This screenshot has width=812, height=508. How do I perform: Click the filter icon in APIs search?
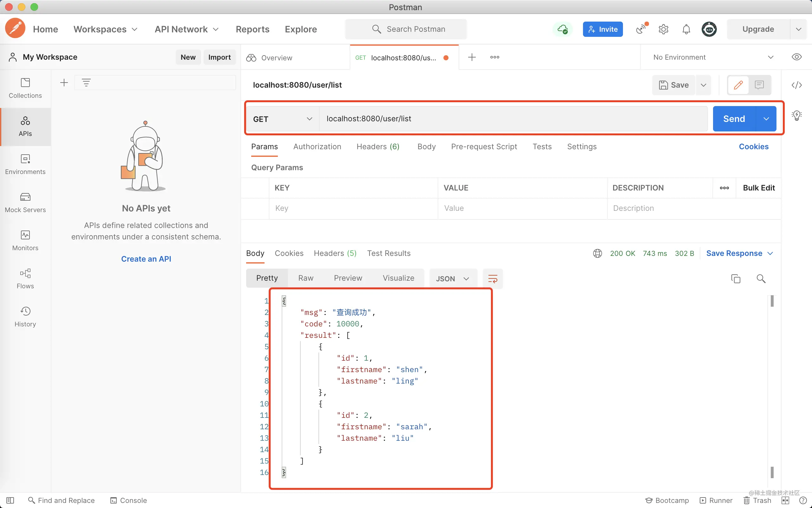pyautogui.click(x=86, y=83)
